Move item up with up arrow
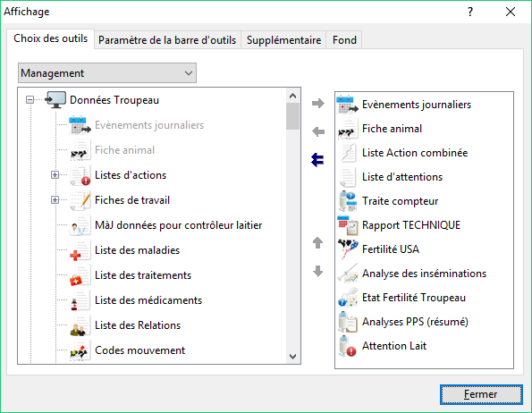This screenshot has height=413, width=532. 317,242
